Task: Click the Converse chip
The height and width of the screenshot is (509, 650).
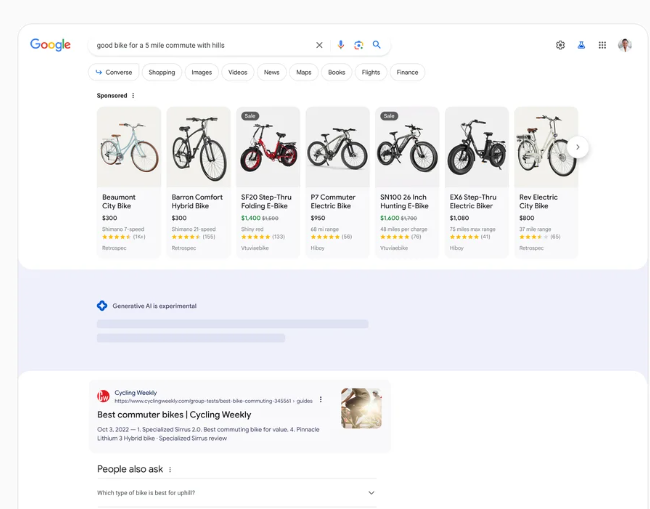Action: [x=113, y=72]
